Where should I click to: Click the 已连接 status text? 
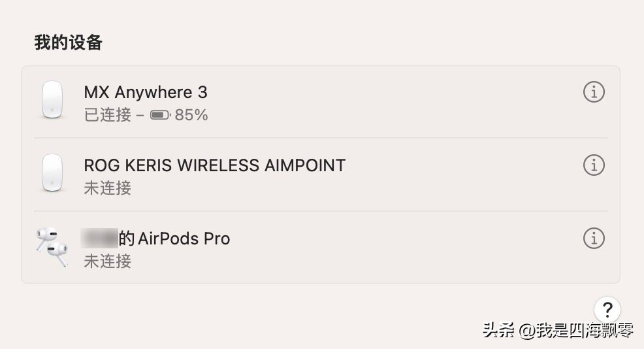point(108,116)
